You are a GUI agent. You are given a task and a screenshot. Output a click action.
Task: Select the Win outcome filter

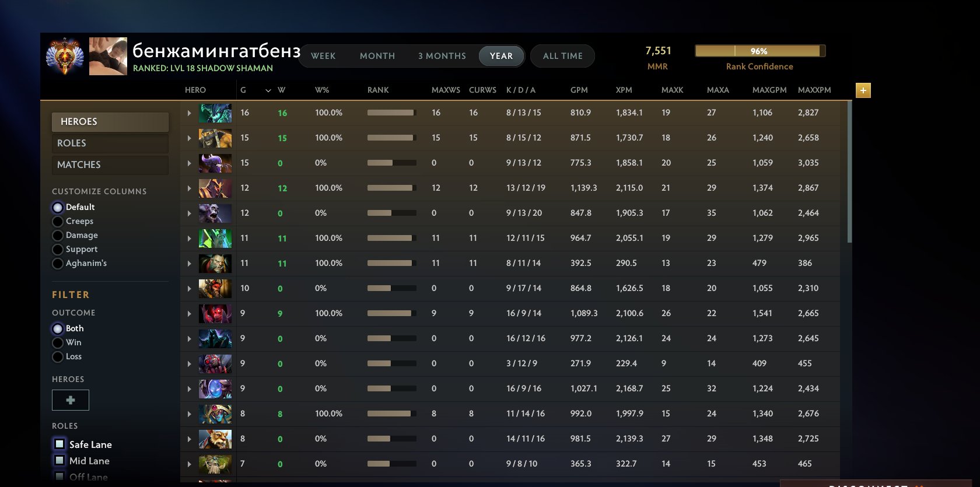point(58,343)
